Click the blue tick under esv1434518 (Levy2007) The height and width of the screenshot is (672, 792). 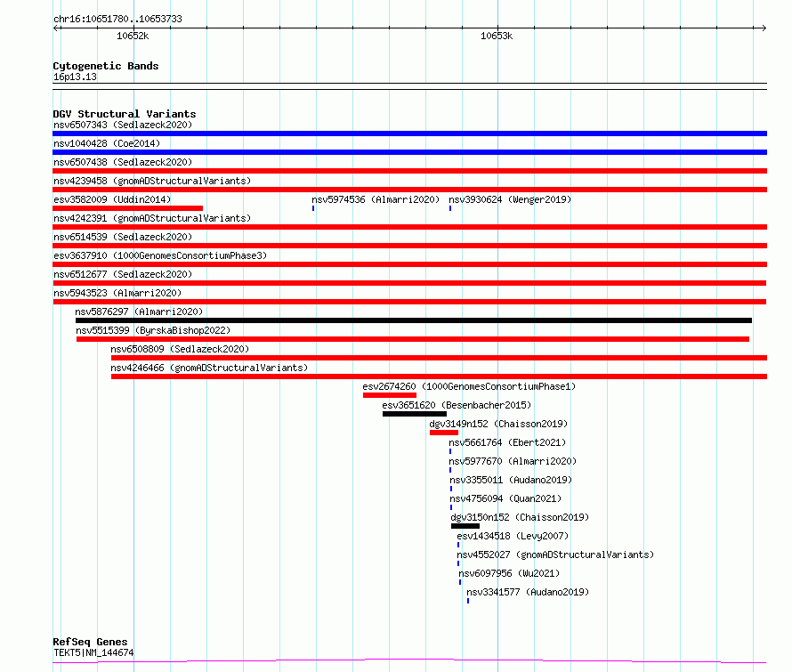click(x=458, y=545)
